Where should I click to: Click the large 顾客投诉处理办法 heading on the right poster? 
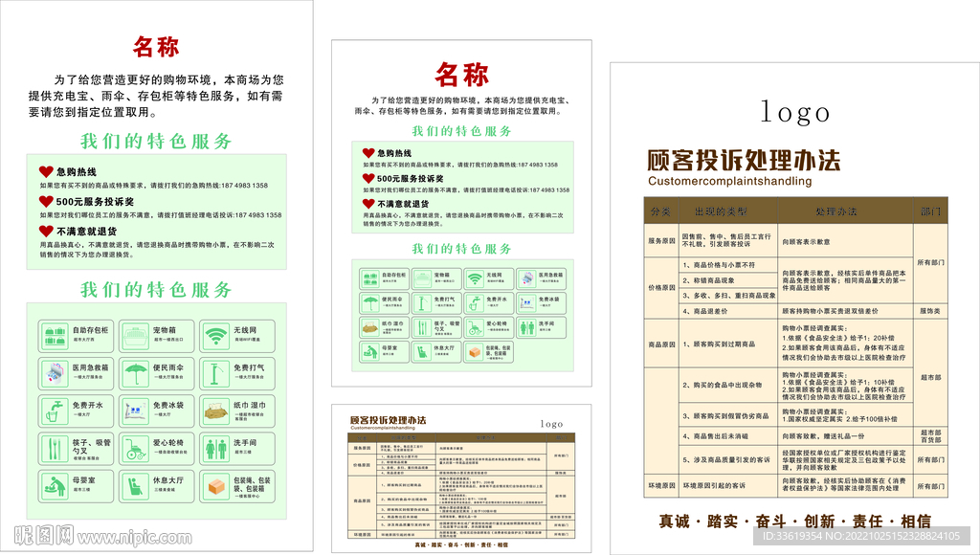coord(744,161)
